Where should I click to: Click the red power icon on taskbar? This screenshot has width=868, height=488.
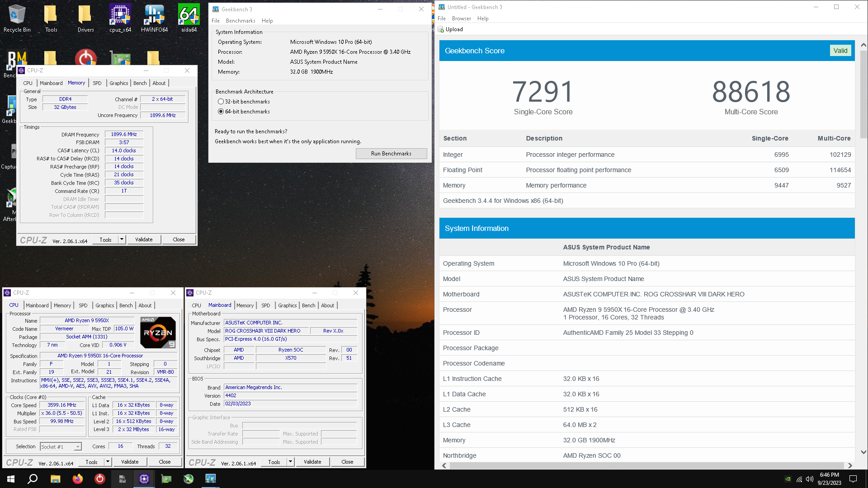coord(100,479)
